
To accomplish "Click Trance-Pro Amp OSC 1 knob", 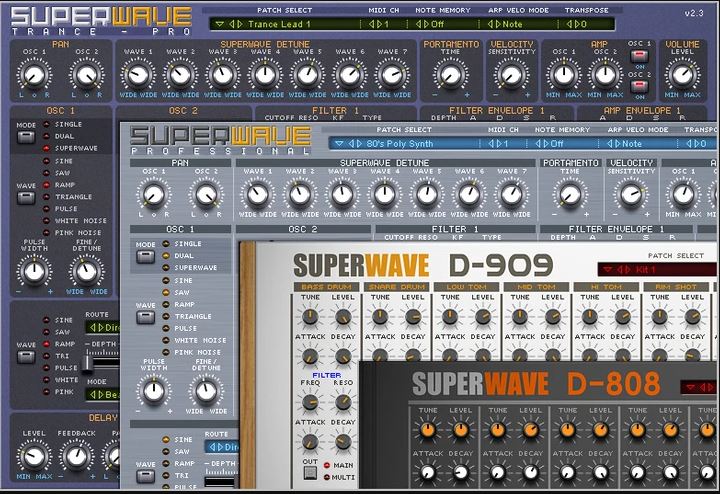I will pyautogui.click(x=563, y=75).
